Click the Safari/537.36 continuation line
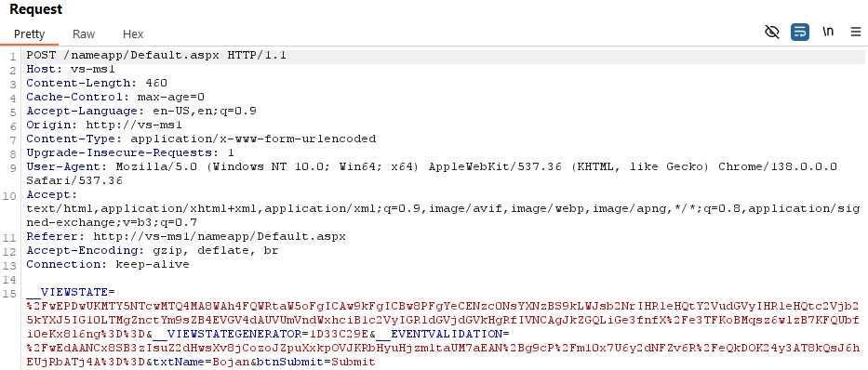 tap(74, 181)
